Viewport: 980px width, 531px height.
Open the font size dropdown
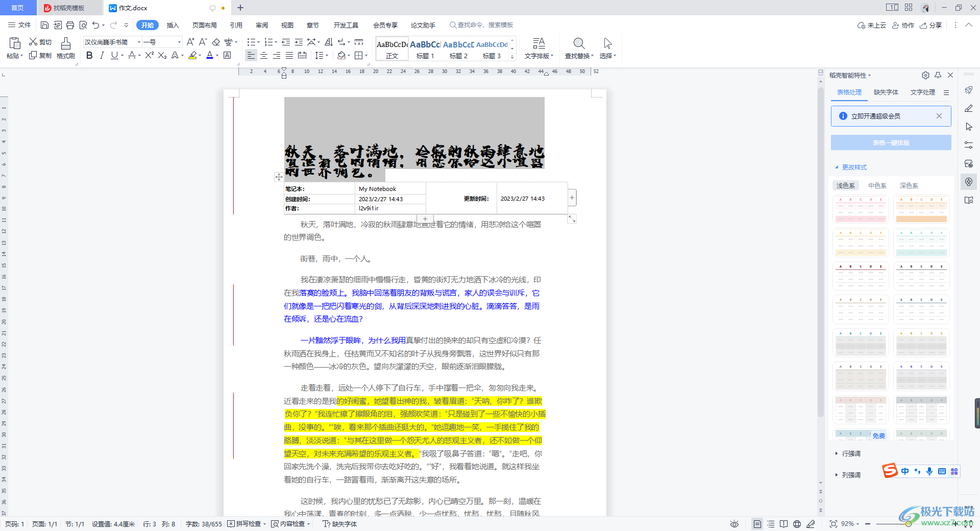pyautogui.click(x=179, y=42)
